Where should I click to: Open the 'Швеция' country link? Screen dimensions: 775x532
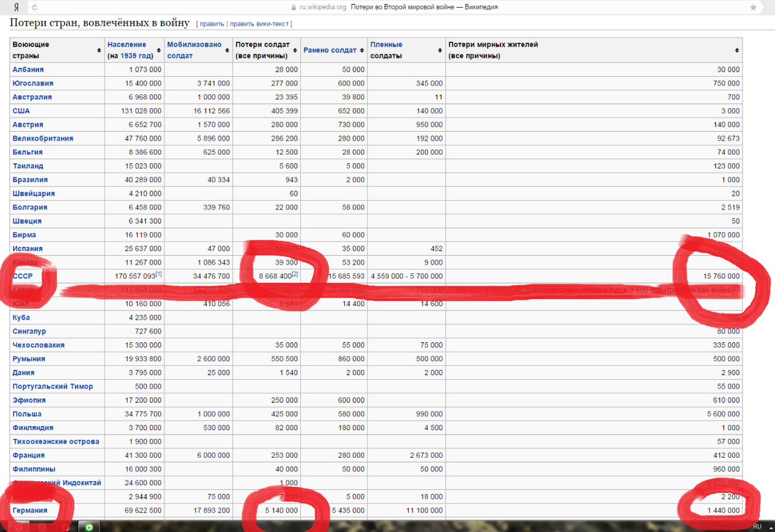[27, 221]
